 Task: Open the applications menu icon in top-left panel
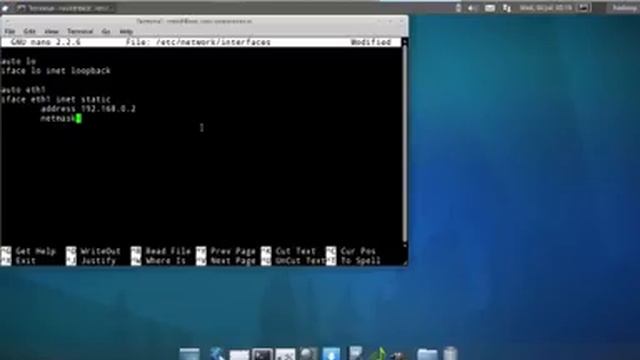[6, 8]
